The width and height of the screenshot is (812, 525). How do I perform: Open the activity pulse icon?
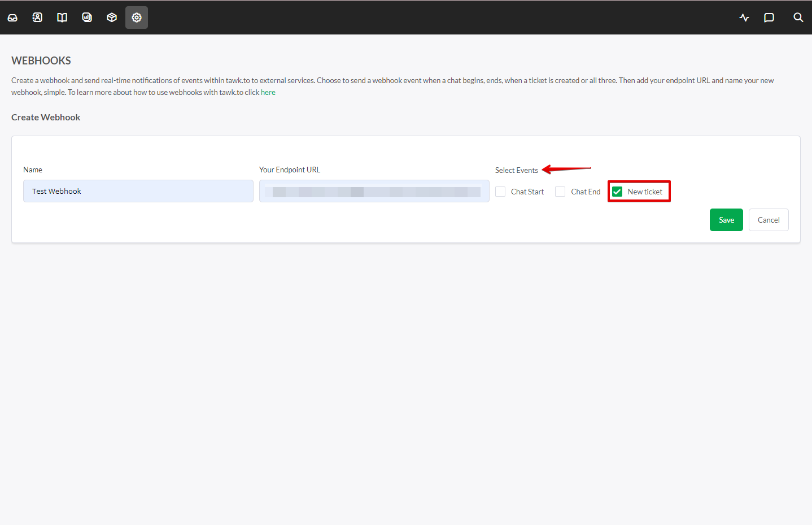click(744, 18)
